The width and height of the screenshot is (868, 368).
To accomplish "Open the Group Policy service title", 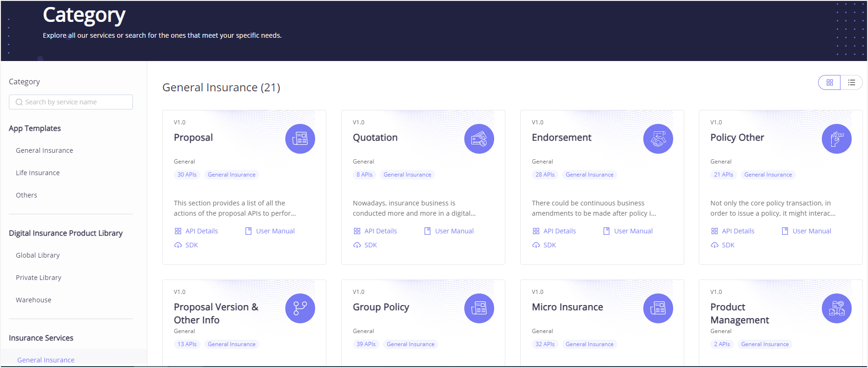I will 381,307.
